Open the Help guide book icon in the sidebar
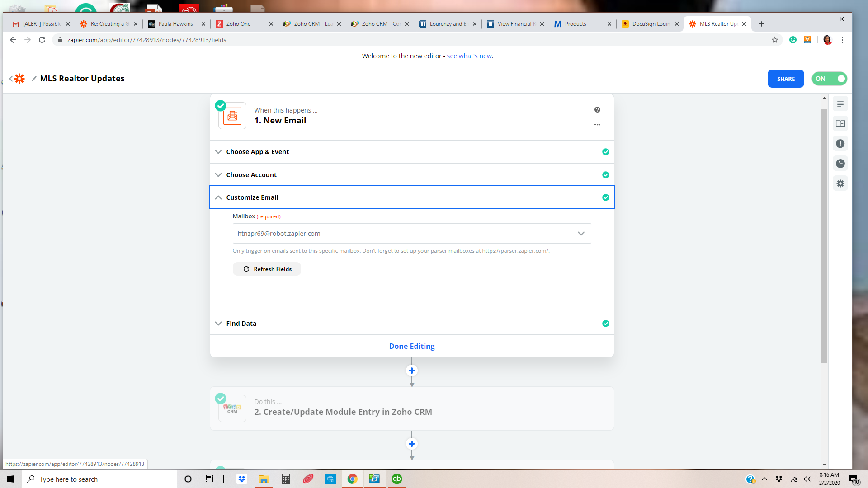868x488 pixels. coord(840,124)
